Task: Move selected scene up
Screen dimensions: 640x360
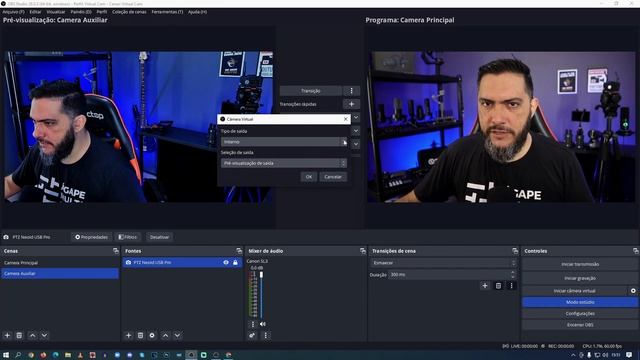Action: (33, 335)
